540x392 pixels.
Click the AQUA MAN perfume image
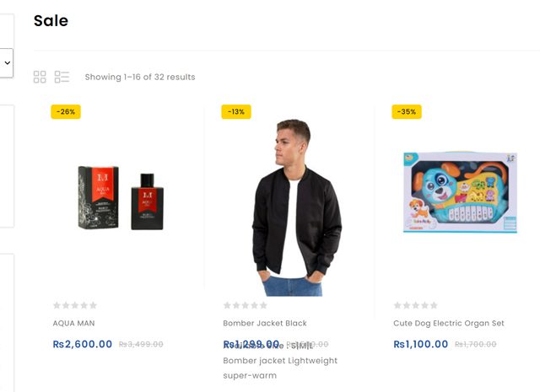click(120, 198)
